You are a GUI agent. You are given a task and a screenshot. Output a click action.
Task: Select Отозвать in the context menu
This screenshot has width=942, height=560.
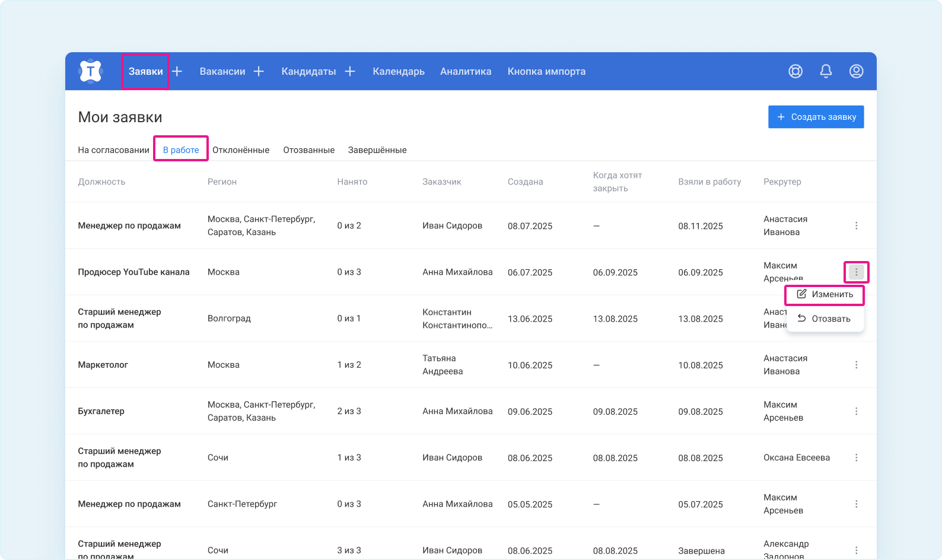tap(825, 319)
